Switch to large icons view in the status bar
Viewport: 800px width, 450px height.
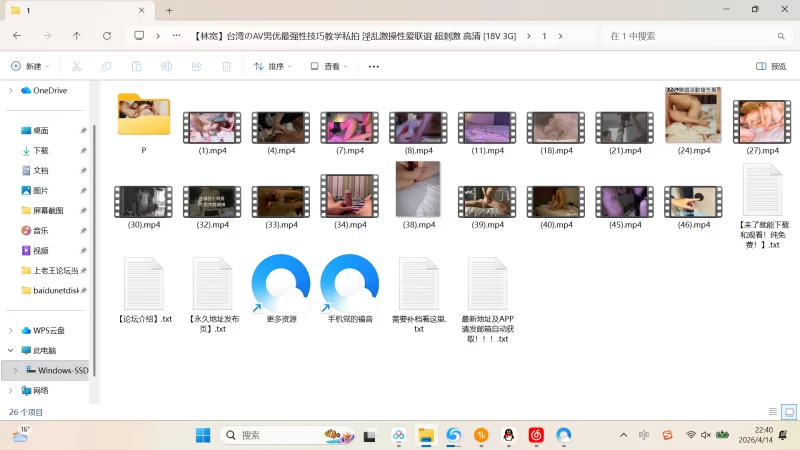click(x=789, y=411)
